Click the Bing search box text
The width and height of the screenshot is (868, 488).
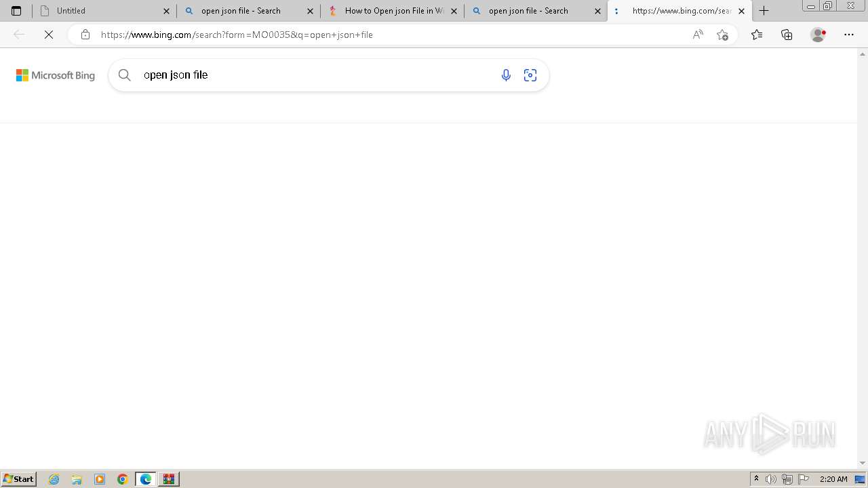click(176, 75)
